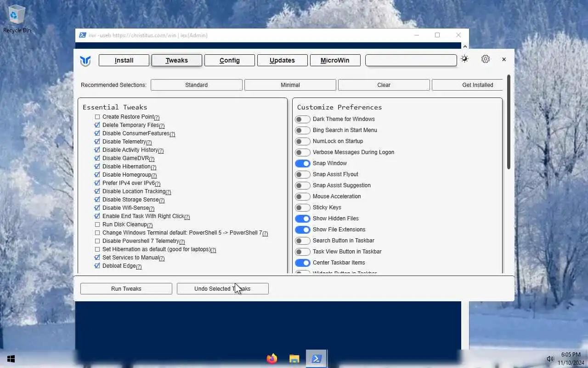The width and height of the screenshot is (588, 368).
Task: Uncheck Disable Homegroup checkbox
Action: coord(97,175)
